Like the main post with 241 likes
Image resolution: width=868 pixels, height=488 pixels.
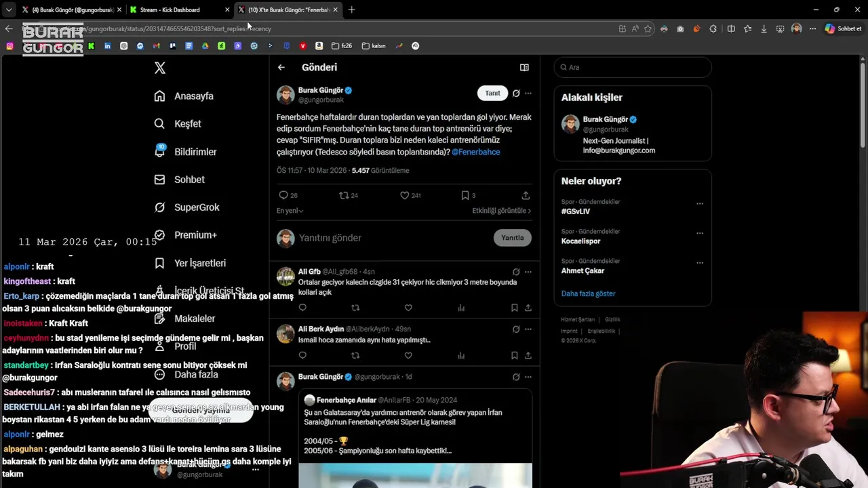(x=410, y=195)
